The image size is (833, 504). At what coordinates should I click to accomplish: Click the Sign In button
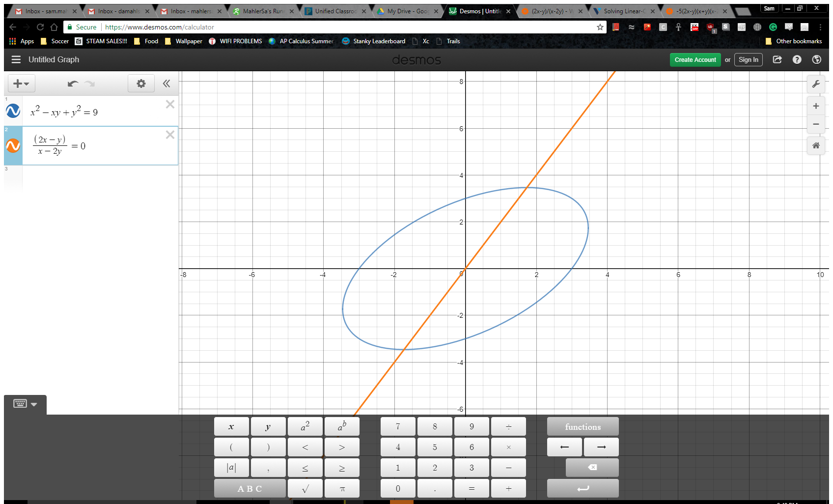pyautogui.click(x=749, y=60)
